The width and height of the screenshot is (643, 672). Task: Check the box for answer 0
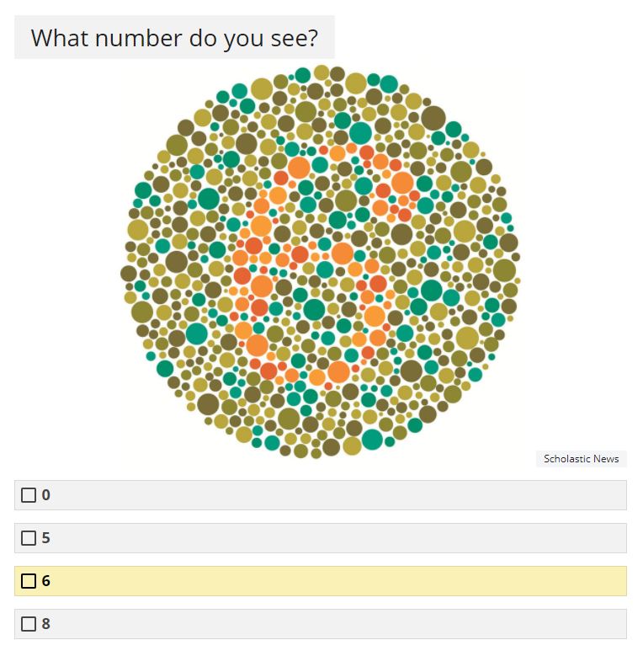(x=29, y=495)
